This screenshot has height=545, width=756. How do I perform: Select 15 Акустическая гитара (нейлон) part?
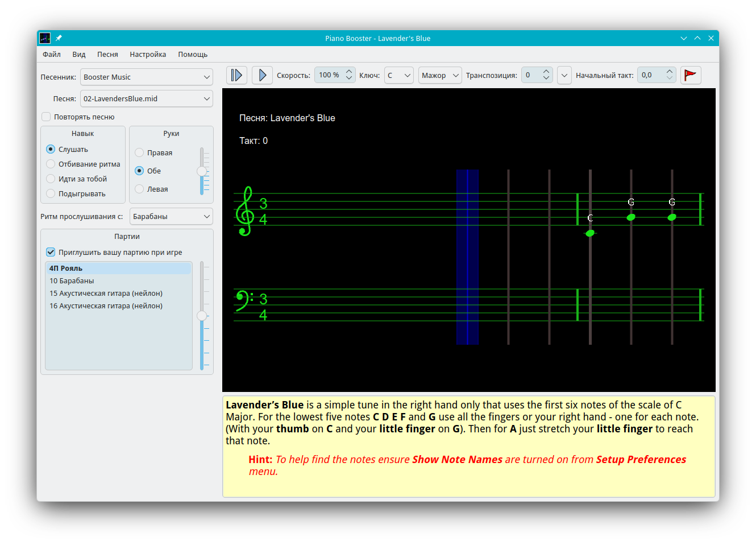tap(106, 294)
